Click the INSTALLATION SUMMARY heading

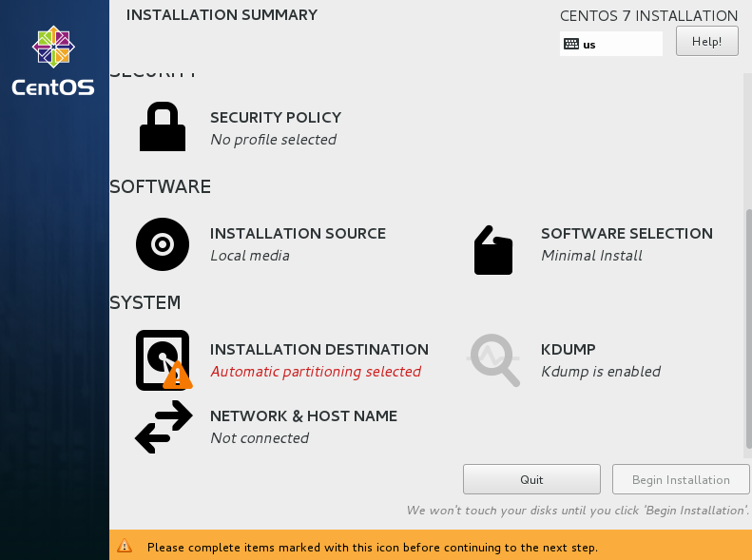pos(222,15)
